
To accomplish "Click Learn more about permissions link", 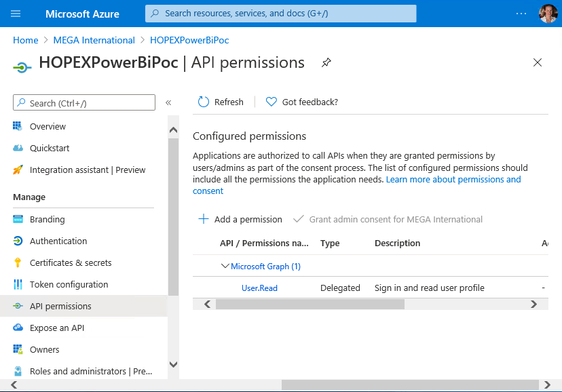I will [453, 180].
